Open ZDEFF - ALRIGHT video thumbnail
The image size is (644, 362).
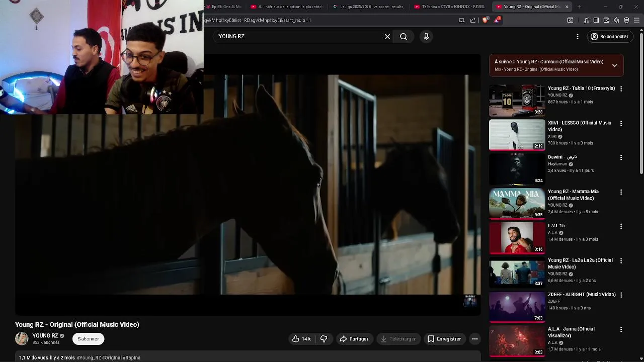pyautogui.click(x=517, y=307)
